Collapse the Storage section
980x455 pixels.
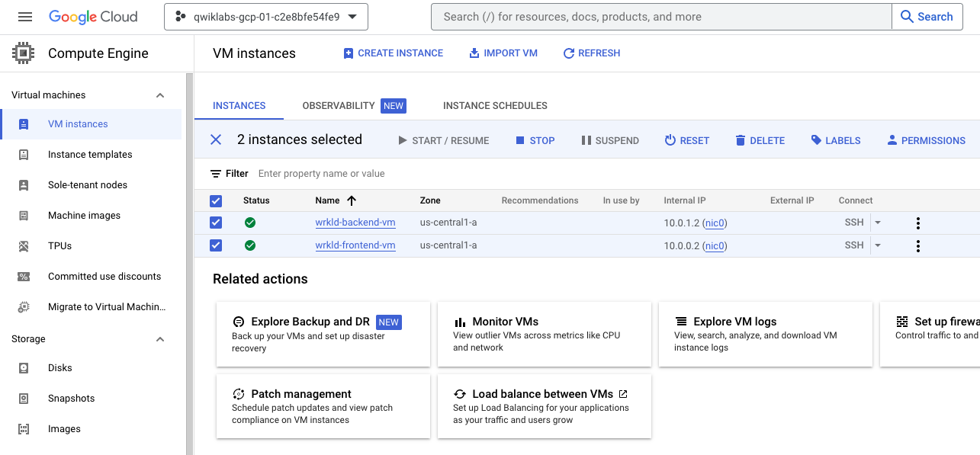[160, 339]
